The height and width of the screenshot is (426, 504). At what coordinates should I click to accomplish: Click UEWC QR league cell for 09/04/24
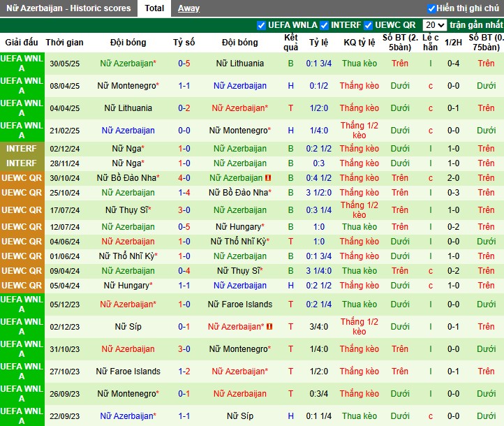[22, 271]
